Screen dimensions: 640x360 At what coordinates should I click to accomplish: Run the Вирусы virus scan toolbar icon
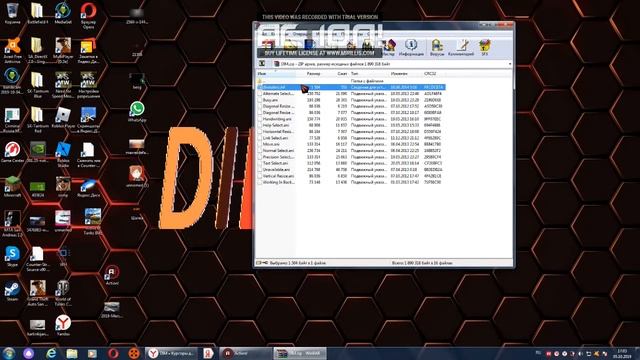437,48
